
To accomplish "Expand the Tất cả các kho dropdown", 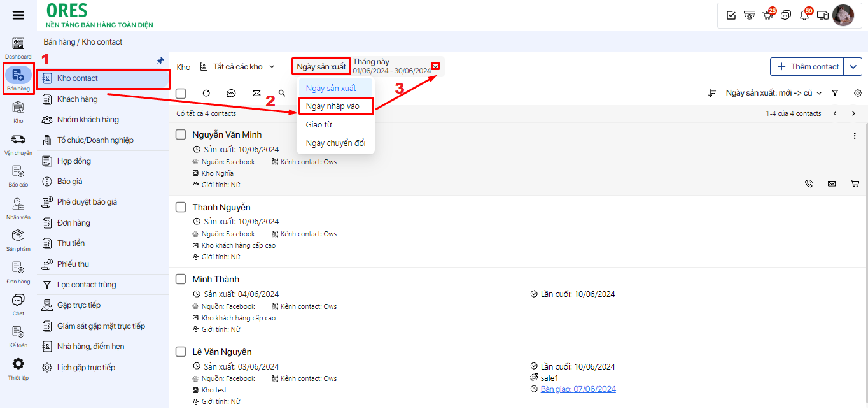I will [x=237, y=66].
